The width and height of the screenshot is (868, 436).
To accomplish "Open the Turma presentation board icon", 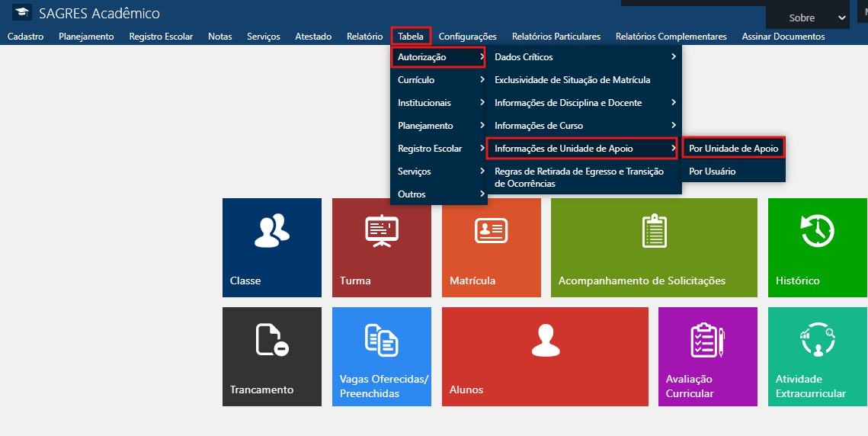I will pos(381,232).
